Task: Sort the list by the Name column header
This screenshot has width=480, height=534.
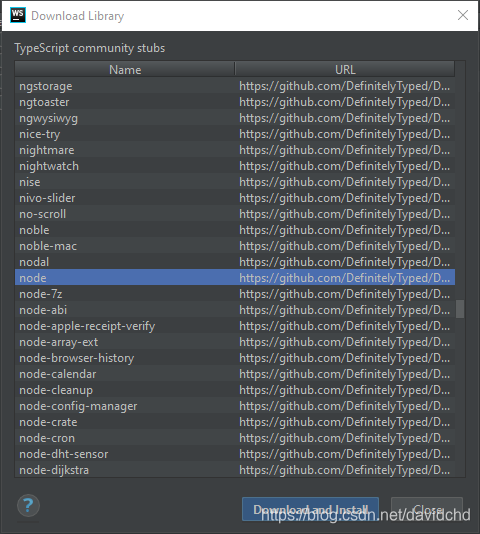Action: (125, 69)
